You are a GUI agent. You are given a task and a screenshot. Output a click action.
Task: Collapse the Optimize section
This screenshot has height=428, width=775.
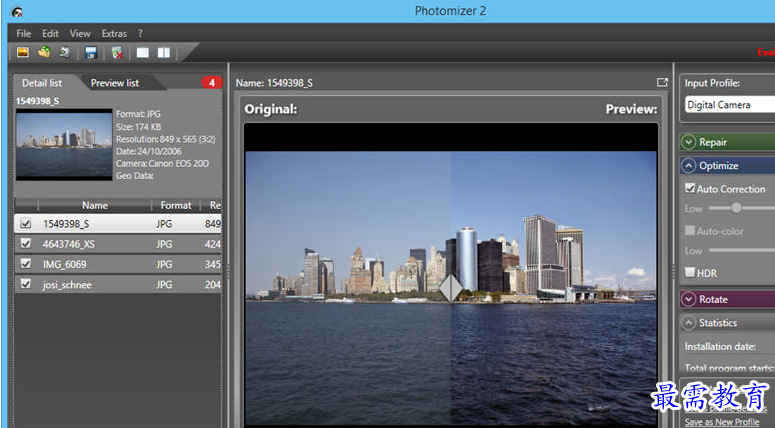[688, 166]
